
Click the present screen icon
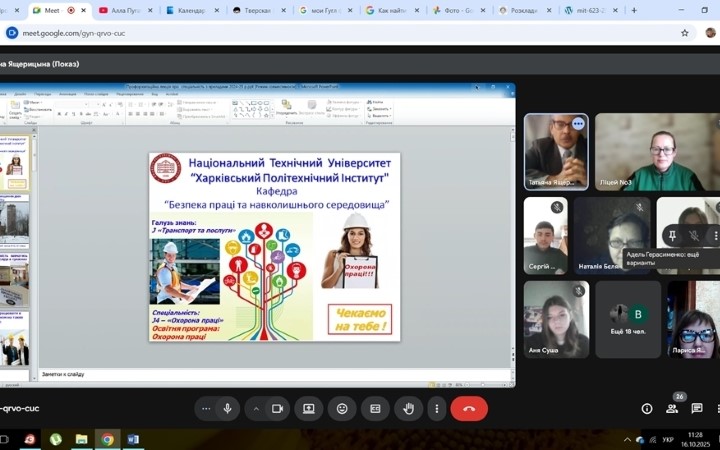[308, 408]
